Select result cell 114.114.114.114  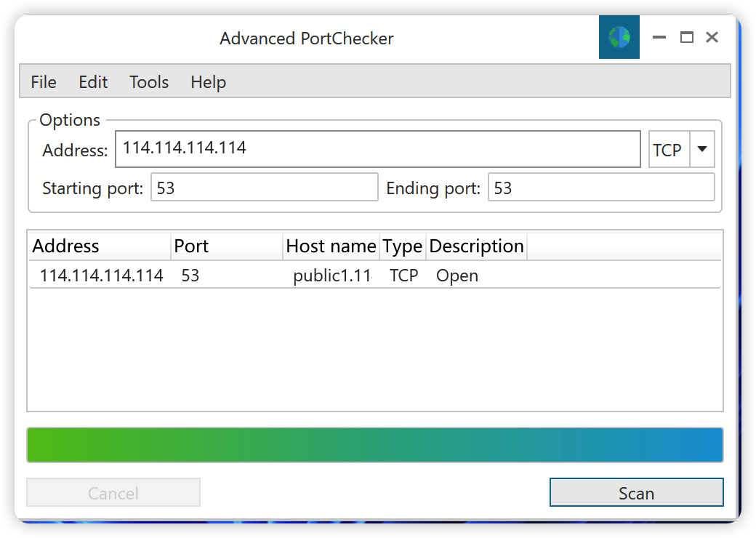101,276
